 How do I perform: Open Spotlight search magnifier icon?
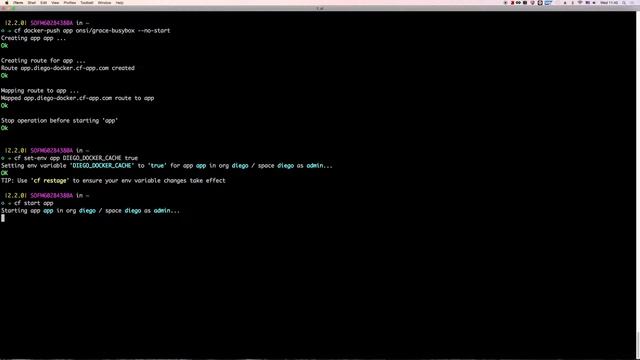624,2
